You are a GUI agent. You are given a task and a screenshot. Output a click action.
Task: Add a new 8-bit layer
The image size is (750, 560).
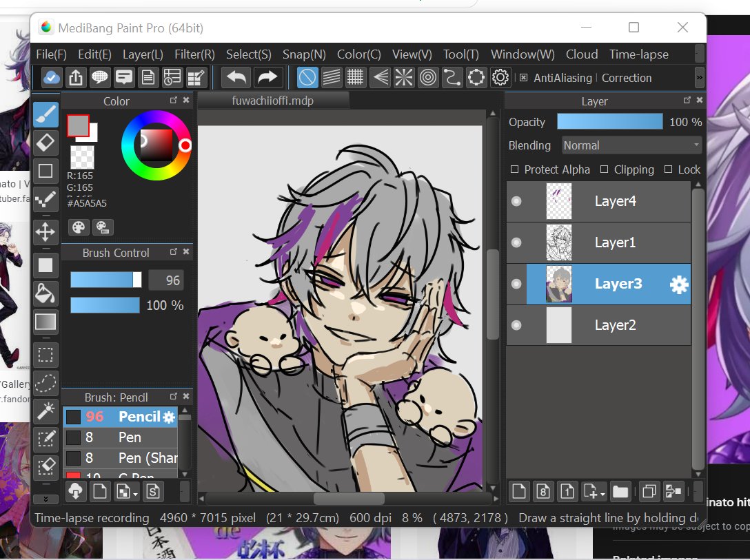pyautogui.click(x=543, y=491)
